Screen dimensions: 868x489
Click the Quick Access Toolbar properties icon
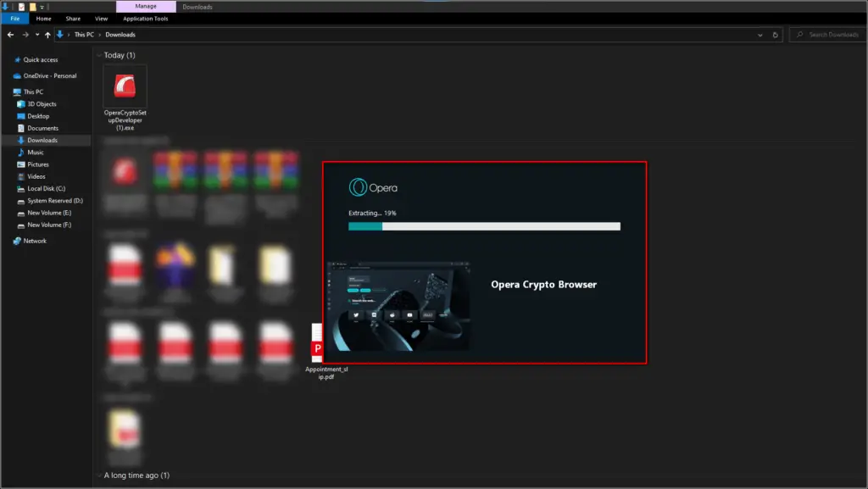point(21,7)
